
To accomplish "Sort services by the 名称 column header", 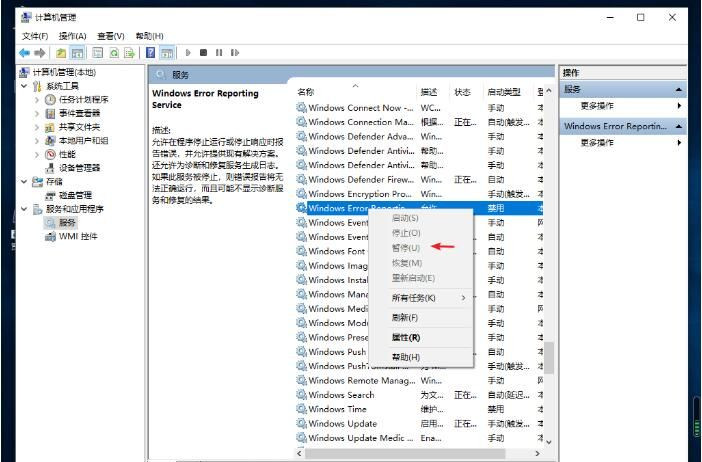I will coord(306,92).
